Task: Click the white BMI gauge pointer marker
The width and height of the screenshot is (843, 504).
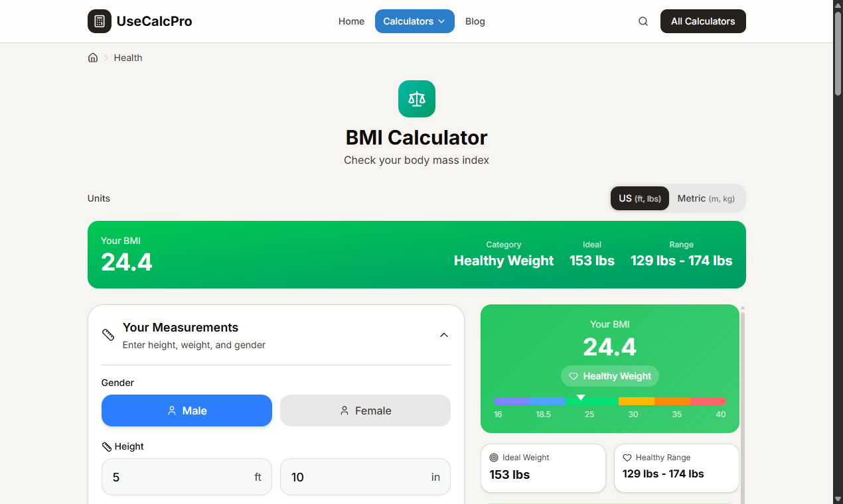Action: 581,398
